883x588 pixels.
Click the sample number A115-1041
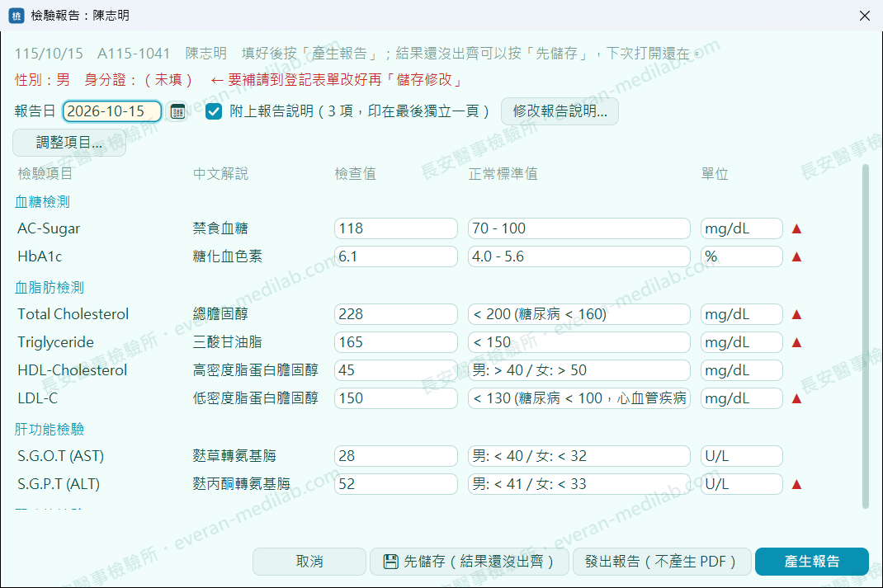134,54
